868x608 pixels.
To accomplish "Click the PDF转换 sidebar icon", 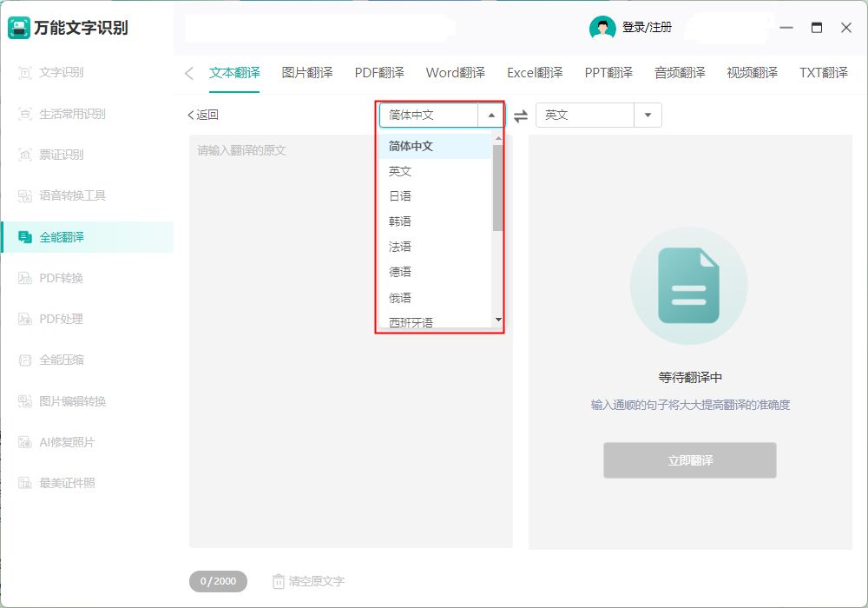I will (25, 278).
